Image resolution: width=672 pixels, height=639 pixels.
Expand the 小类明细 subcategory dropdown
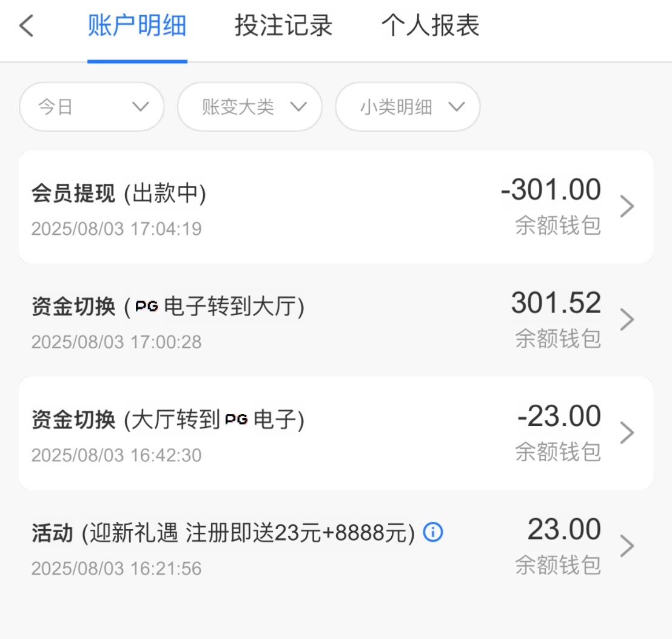tap(408, 107)
